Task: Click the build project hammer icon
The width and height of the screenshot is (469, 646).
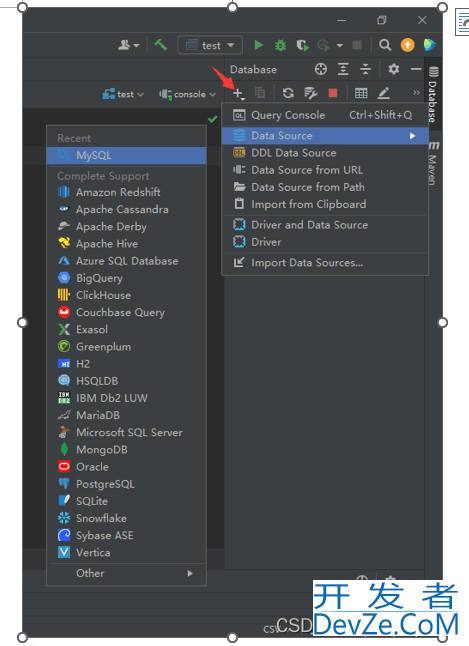Action: click(160, 44)
